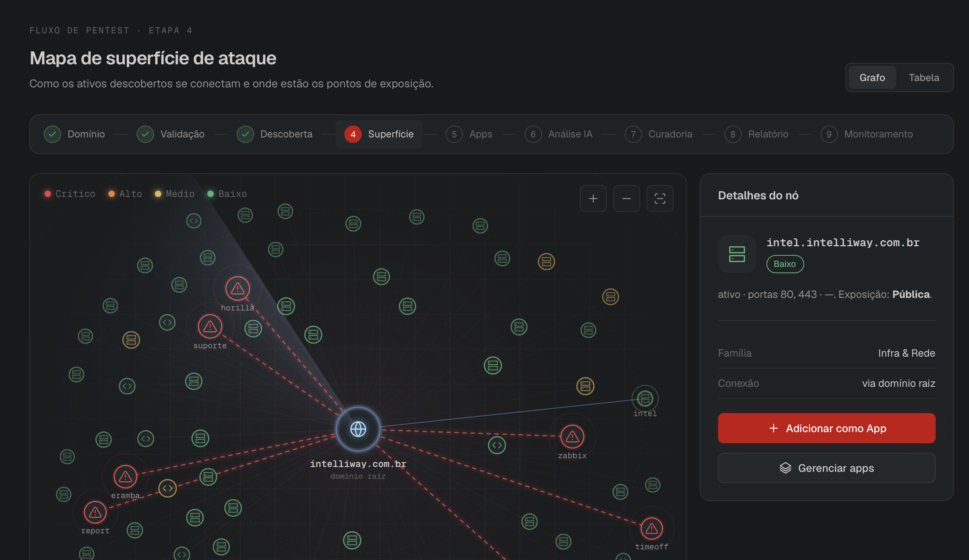Click the Infra & Rede family value
The image size is (969, 560).
[x=906, y=353]
